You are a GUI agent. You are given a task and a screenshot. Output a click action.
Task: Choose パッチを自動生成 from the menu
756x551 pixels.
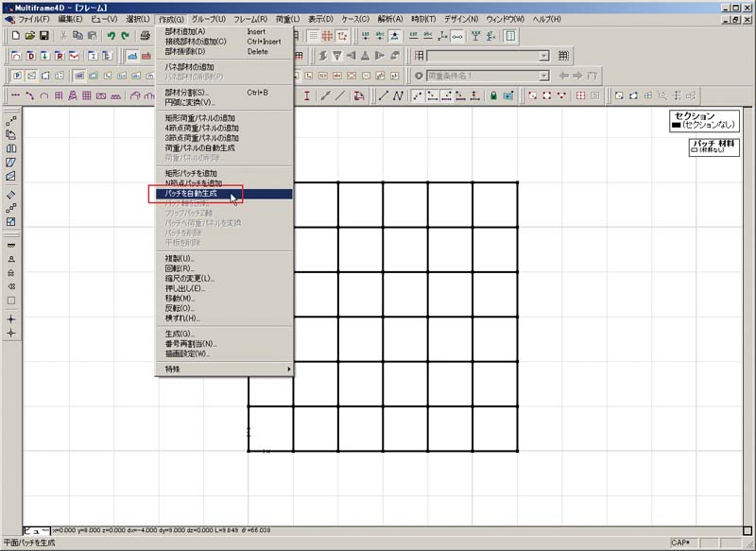(224, 194)
